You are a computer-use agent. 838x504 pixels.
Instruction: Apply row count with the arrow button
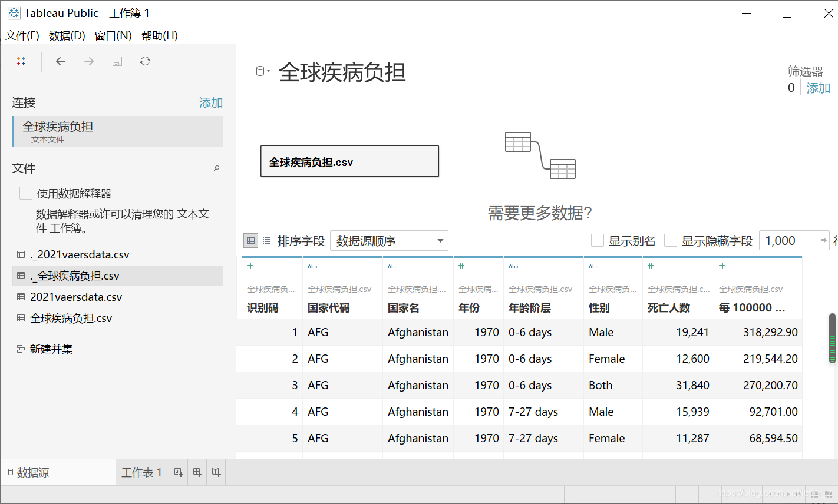coord(823,240)
